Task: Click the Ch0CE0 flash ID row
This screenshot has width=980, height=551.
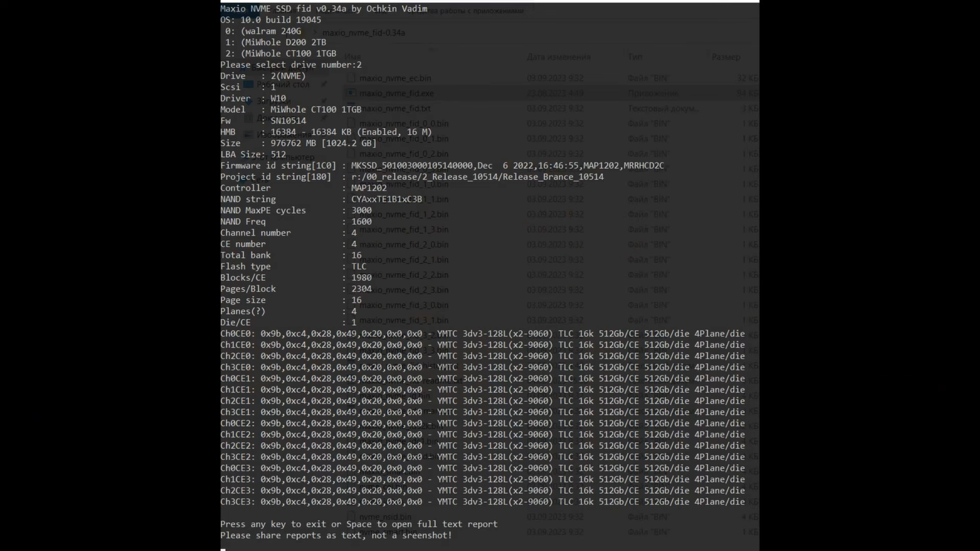Action: pos(482,334)
